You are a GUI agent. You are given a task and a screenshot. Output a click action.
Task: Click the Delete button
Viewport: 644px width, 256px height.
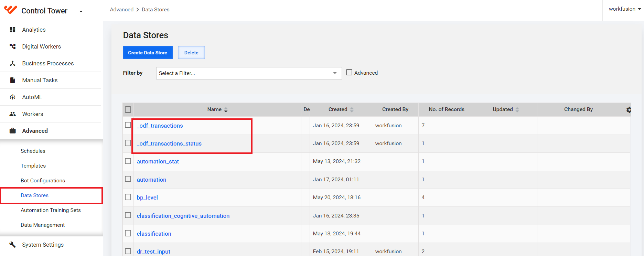pos(191,53)
